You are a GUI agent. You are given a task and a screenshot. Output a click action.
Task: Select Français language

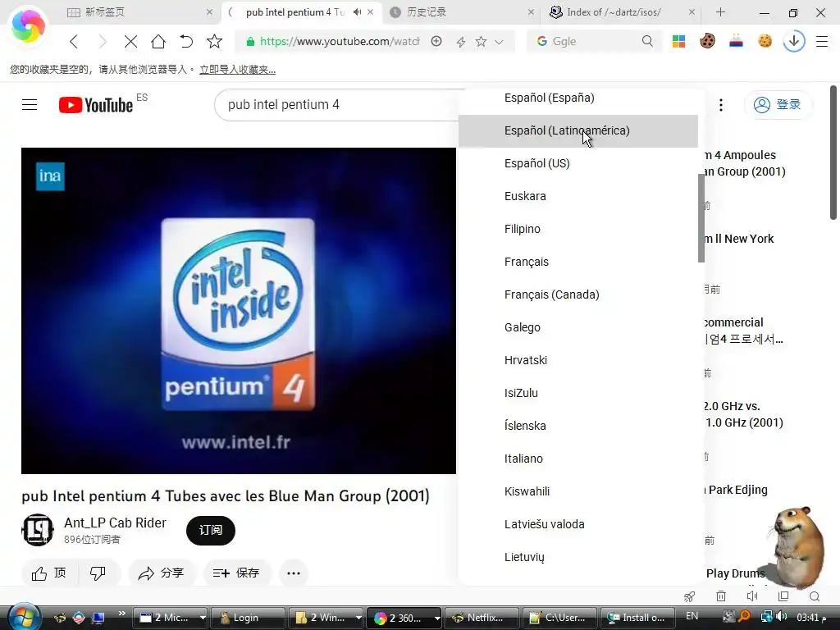[x=578, y=262]
